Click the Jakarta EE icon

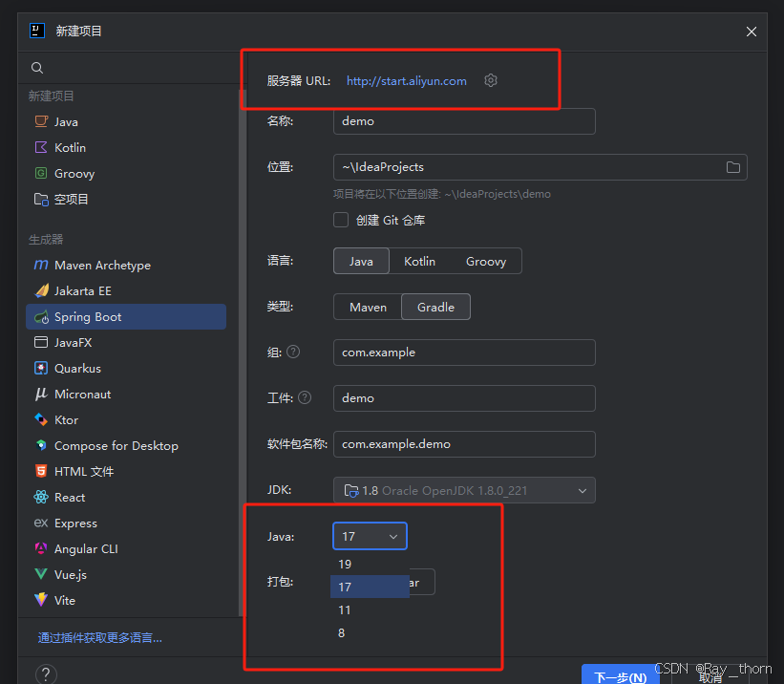click(42, 290)
